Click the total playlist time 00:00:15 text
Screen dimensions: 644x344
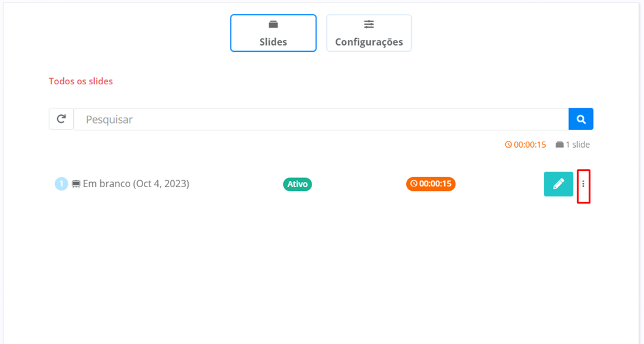[x=530, y=145]
